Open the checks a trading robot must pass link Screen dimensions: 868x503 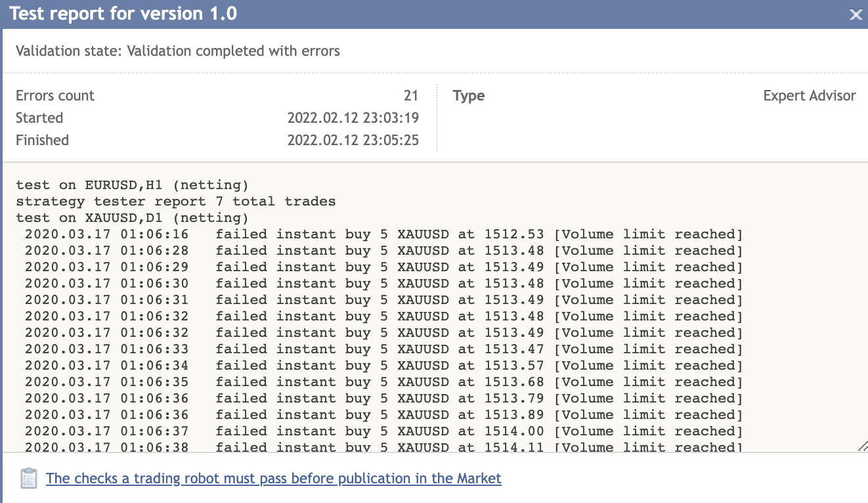coord(274,478)
